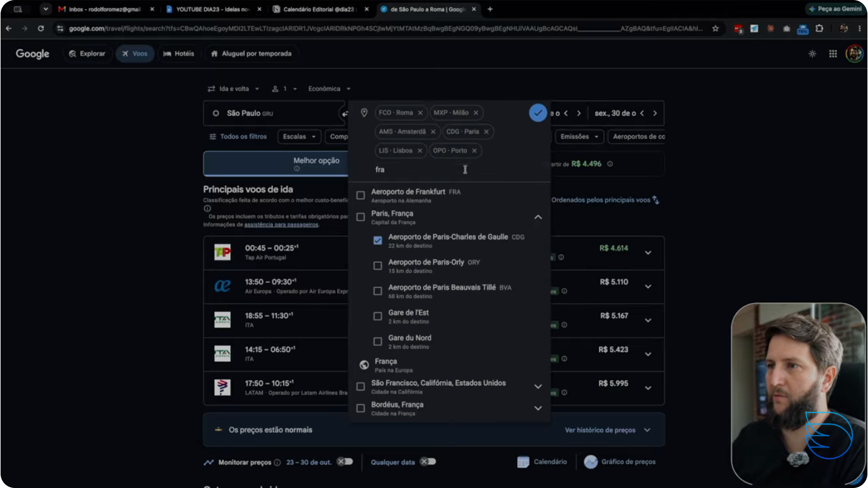Check the Paris, França city box
This screenshot has width=868, height=488.
(x=360, y=217)
